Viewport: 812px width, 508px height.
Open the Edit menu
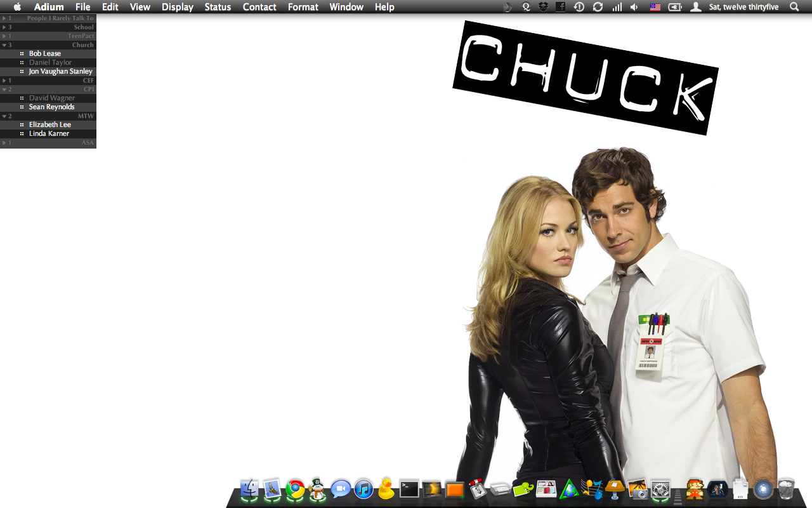click(x=110, y=7)
